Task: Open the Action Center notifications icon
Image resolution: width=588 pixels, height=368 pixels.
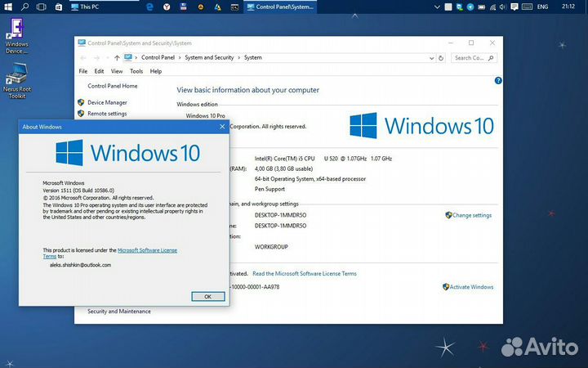Action: tap(514, 7)
